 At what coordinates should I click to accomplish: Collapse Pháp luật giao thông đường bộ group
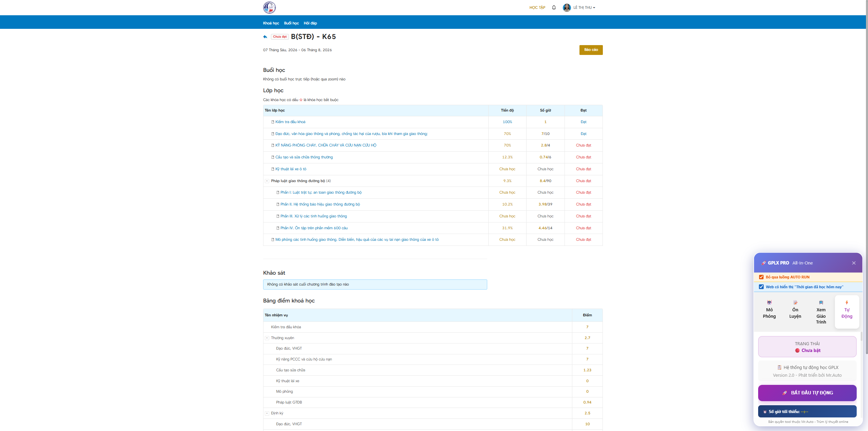(267, 181)
